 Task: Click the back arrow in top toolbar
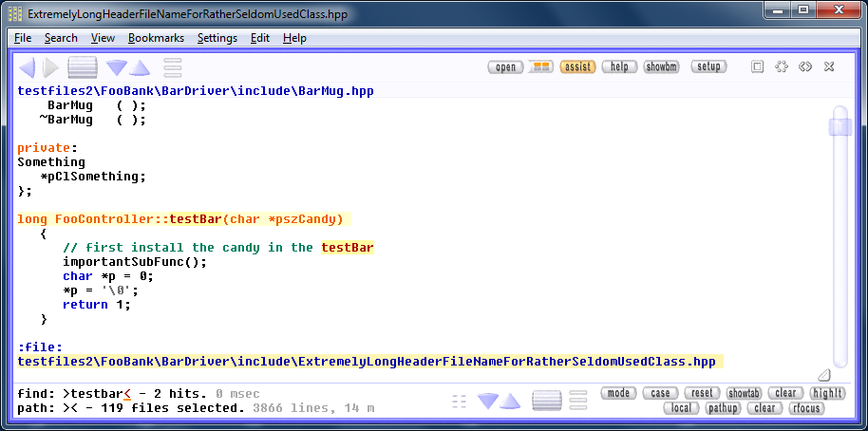click(28, 67)
